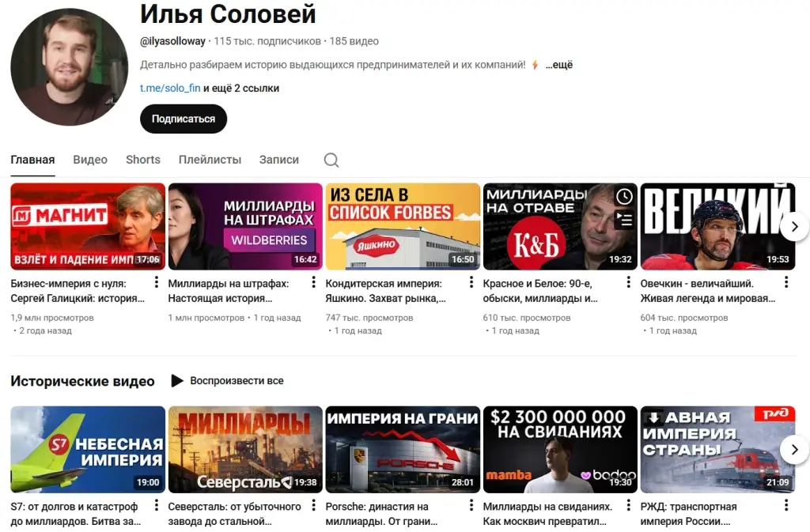The image size is (810, 532).
Task: Open Wildberries Миллиарды на штрафах thumbnail
Action: pos(245,227)
